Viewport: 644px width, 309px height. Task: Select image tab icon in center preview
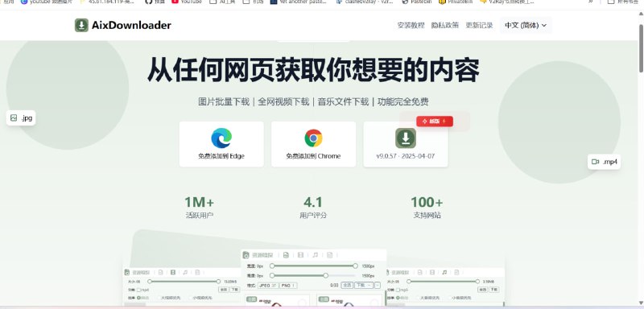286,255
